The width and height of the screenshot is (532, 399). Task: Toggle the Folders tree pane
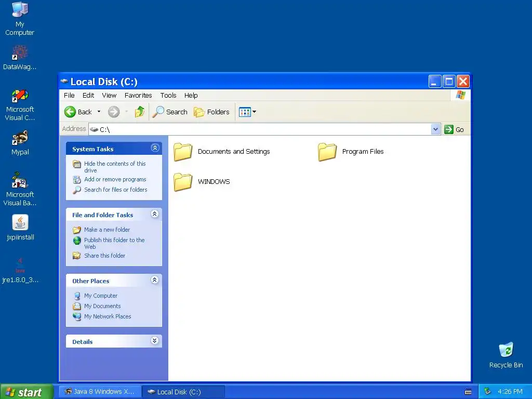(211, 112)
